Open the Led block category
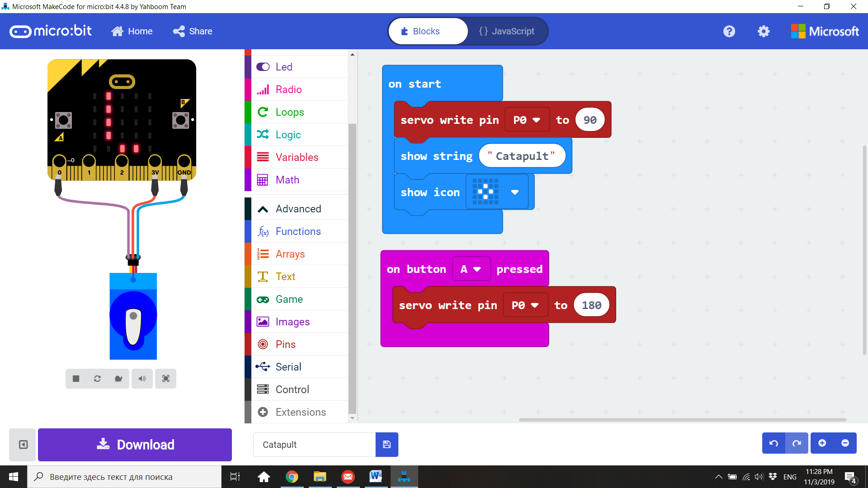The width and height of the screenshot is (868, 488). click(x=297, y=67)
